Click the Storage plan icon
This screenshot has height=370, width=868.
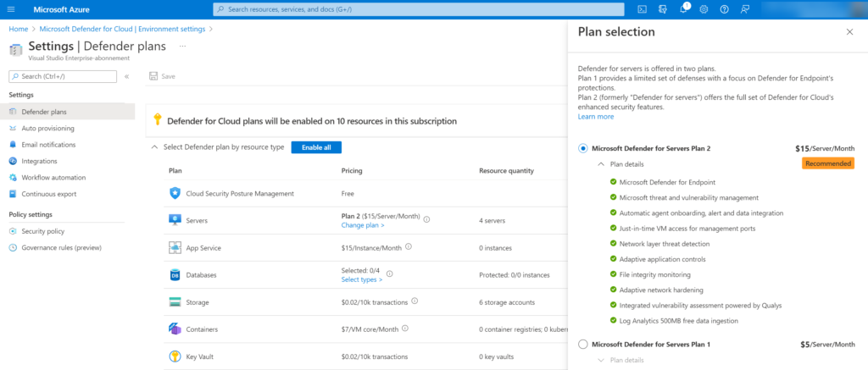(x=175, y=302)
